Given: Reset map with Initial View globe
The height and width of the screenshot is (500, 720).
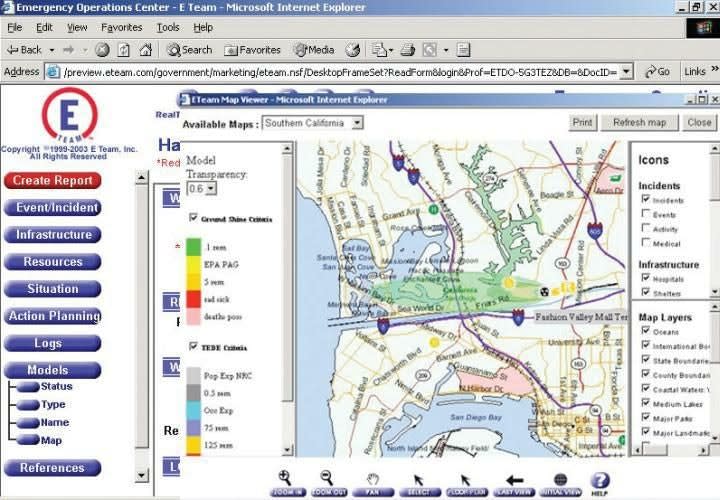Looking at the screenshot, I should [x=560, y=482].
